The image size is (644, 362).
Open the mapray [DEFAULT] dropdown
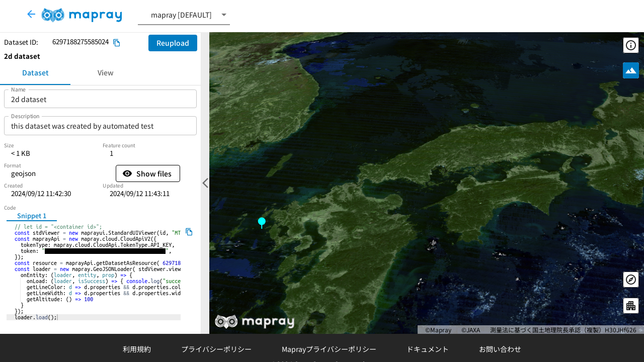184,15
